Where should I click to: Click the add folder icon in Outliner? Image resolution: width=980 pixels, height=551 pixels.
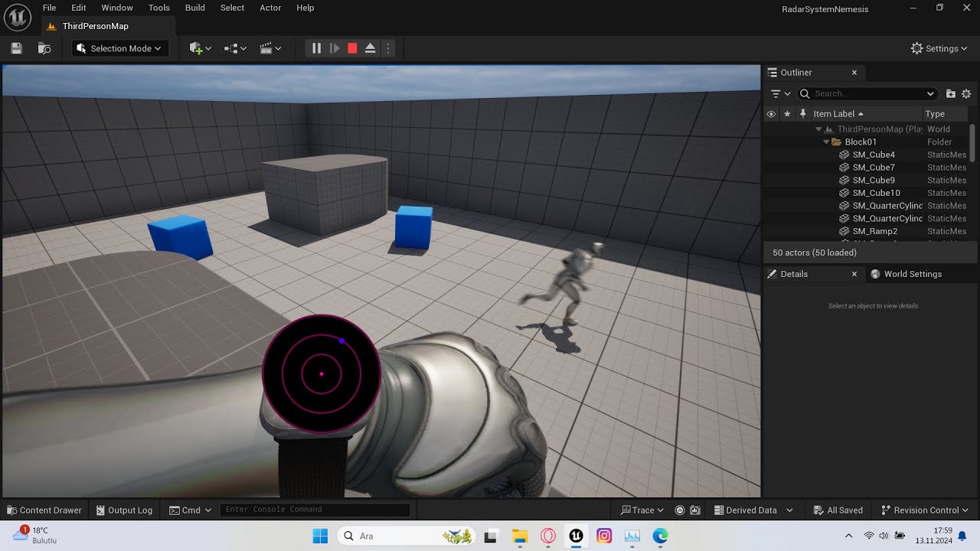951,93
